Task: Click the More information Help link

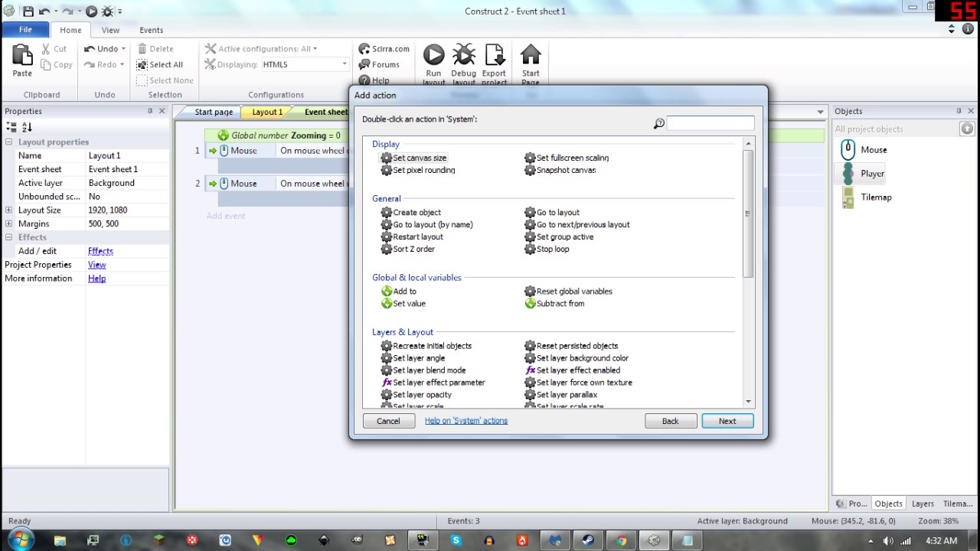Action: pos(96,279)
